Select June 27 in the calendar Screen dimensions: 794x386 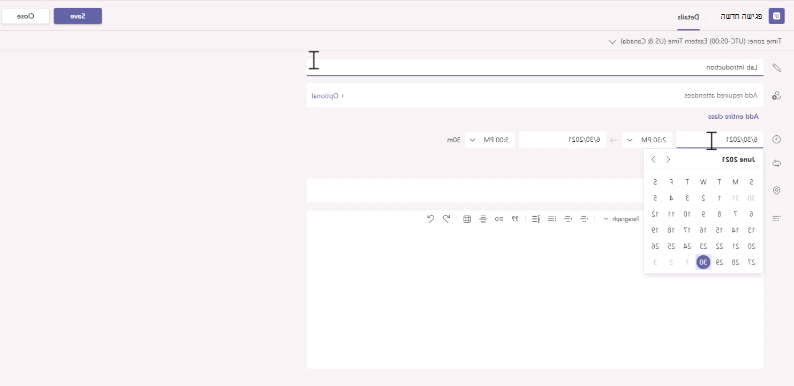point(751,262)
